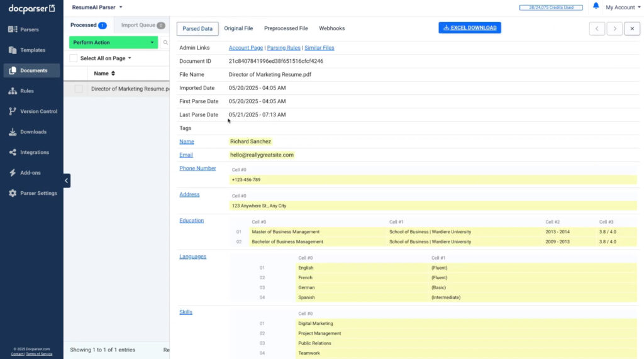Go to previous document arrow
The width and height of the screenshot is (644, 359).
597,29
